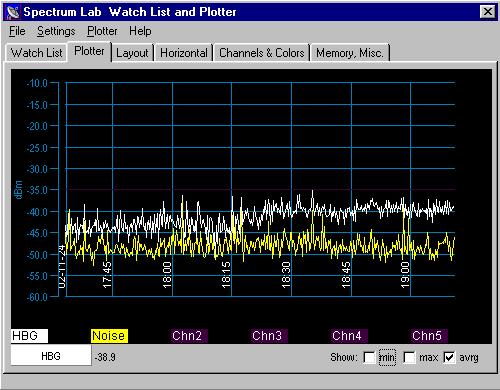Close the Watch List and Plotter window

[x=487, y=12]
